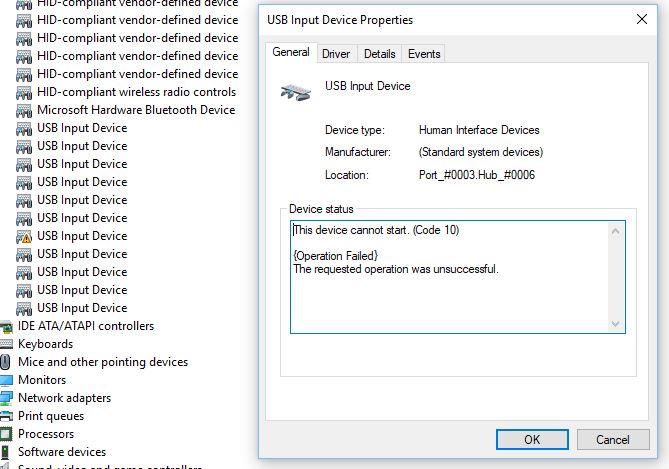Screen dimensions: 669x469
Task: Click the Cancel button
Action: [x=613, y=440]
